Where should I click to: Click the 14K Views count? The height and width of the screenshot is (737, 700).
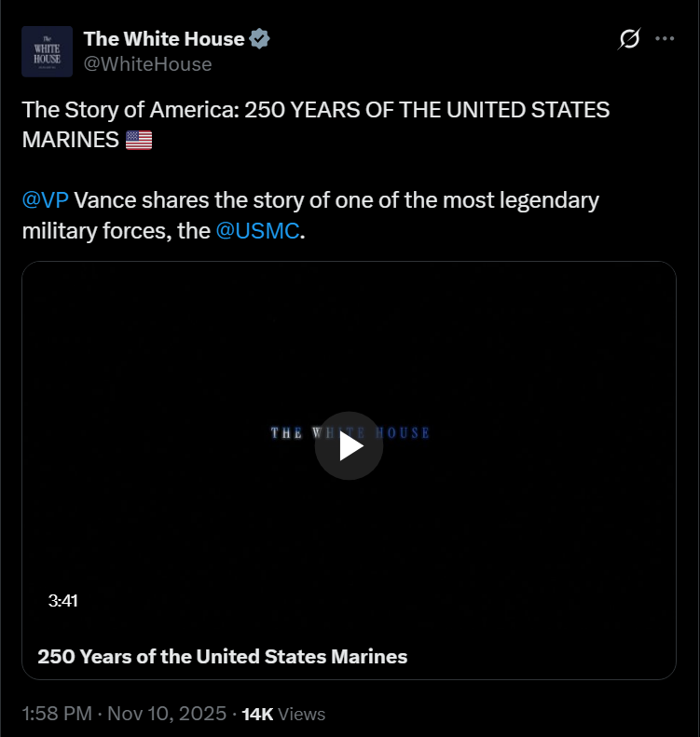point(283,714)
